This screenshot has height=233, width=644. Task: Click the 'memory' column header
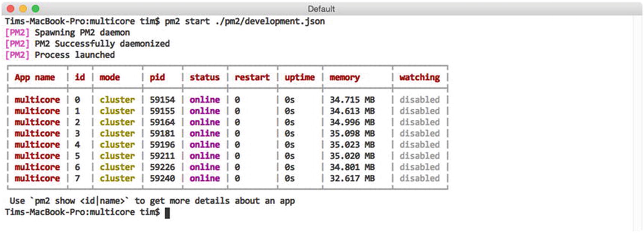coord(344,78)
